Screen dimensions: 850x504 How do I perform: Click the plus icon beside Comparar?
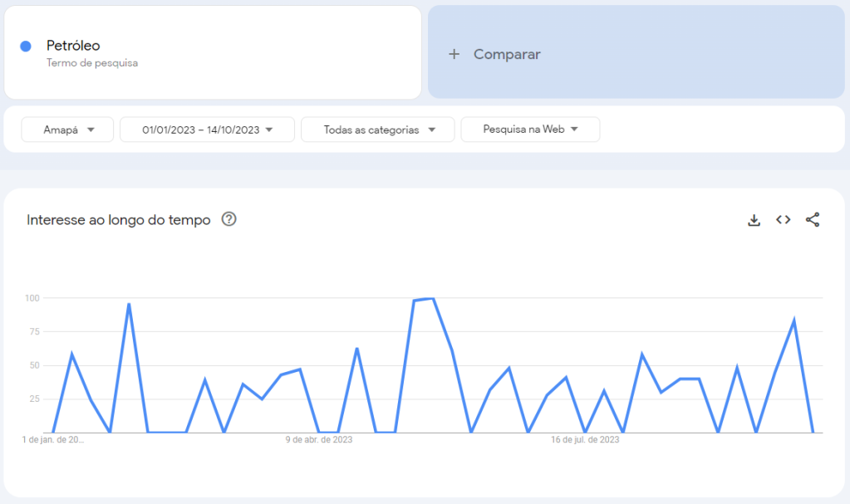454,54
